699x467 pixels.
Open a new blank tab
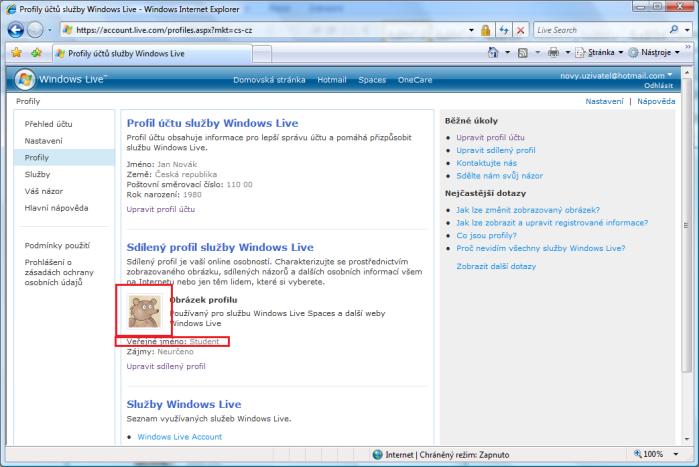[x=262, y=54]
